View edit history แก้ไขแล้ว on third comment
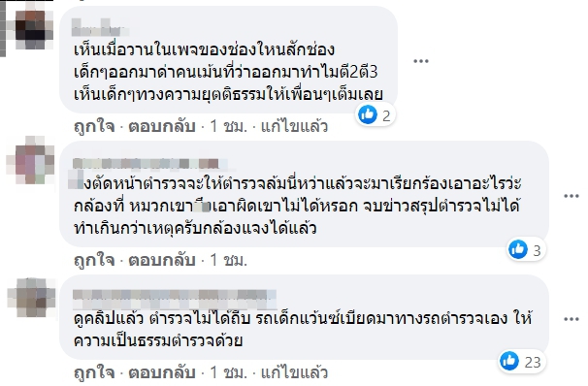Image resolution: width=588 pixels, height=386 pixels. (294, 372)
